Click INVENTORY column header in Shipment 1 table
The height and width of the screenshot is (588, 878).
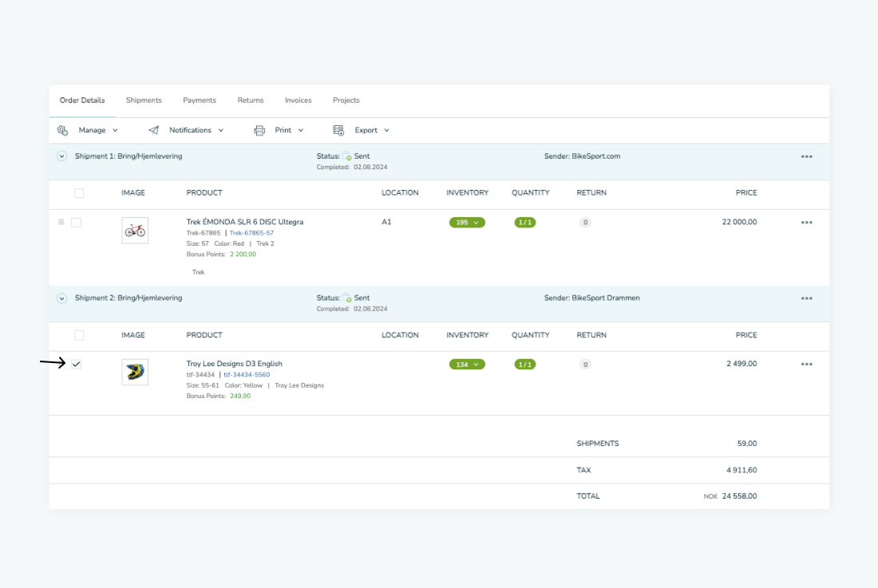468,193
